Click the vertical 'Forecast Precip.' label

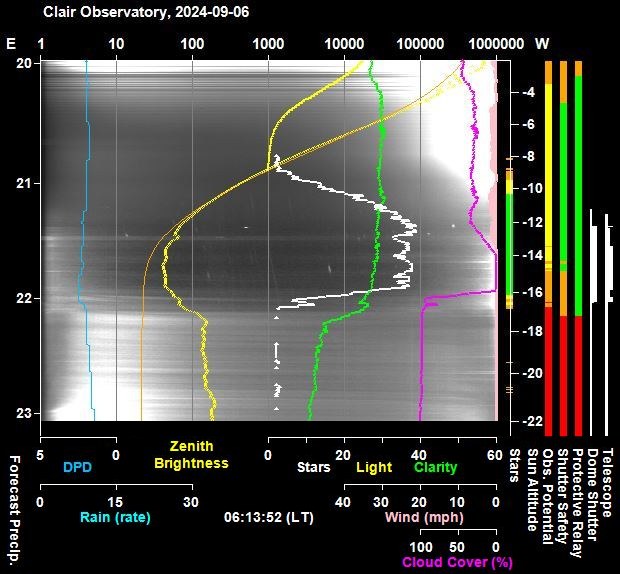[14, 512]
